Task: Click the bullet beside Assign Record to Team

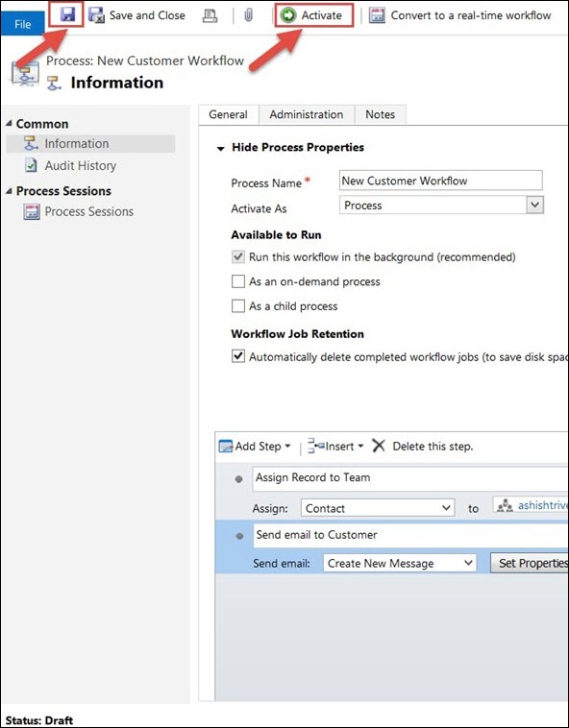Action: pos(238,479)
